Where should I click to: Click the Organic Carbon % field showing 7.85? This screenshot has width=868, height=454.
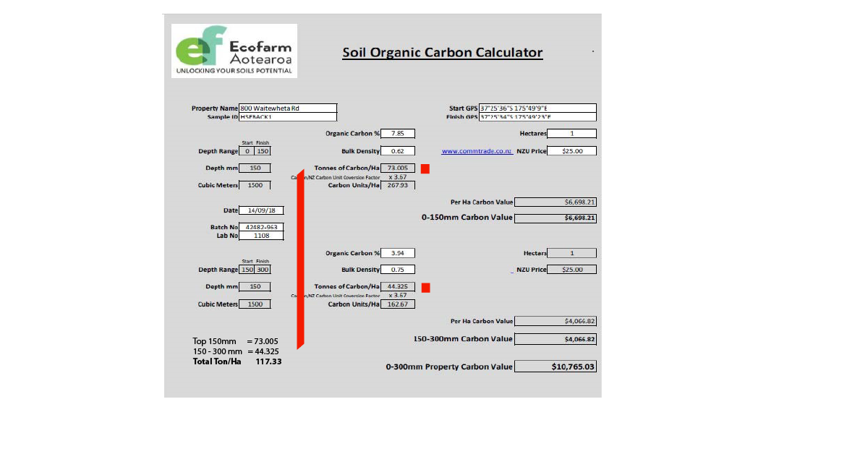pyautogui.click(x=397, y=134)
